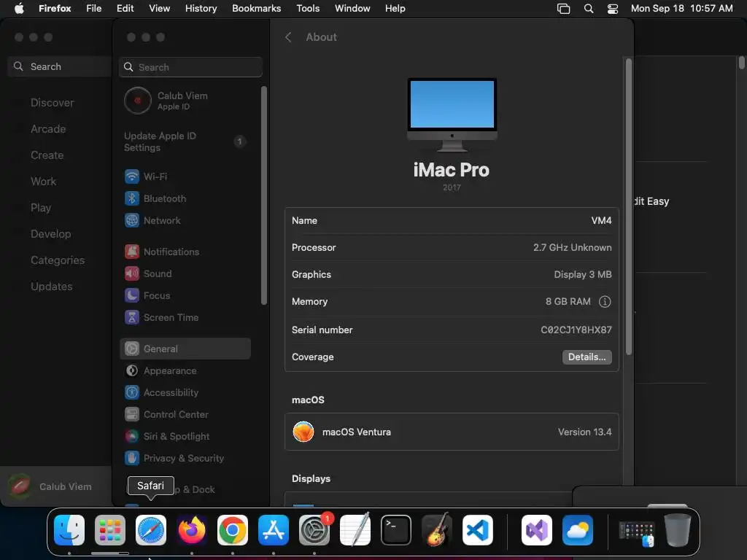
Task: Open Focus settings
Action: pos(185,296)
